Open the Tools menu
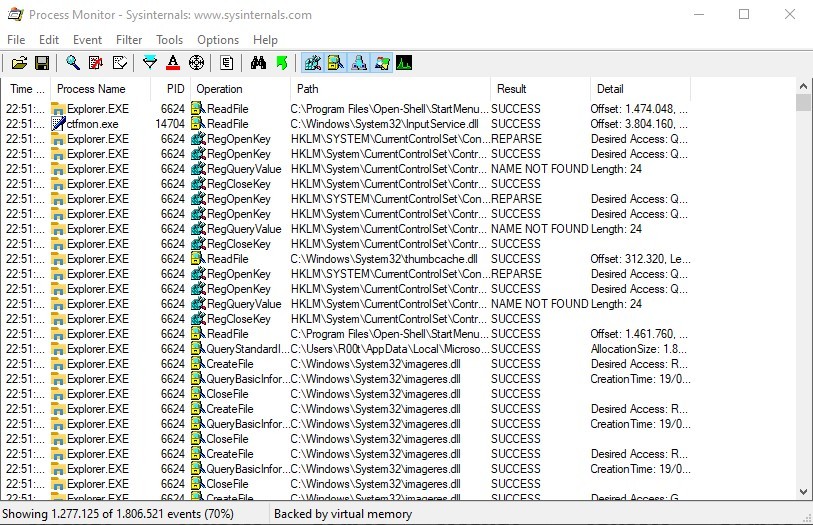 click(170, 40)
